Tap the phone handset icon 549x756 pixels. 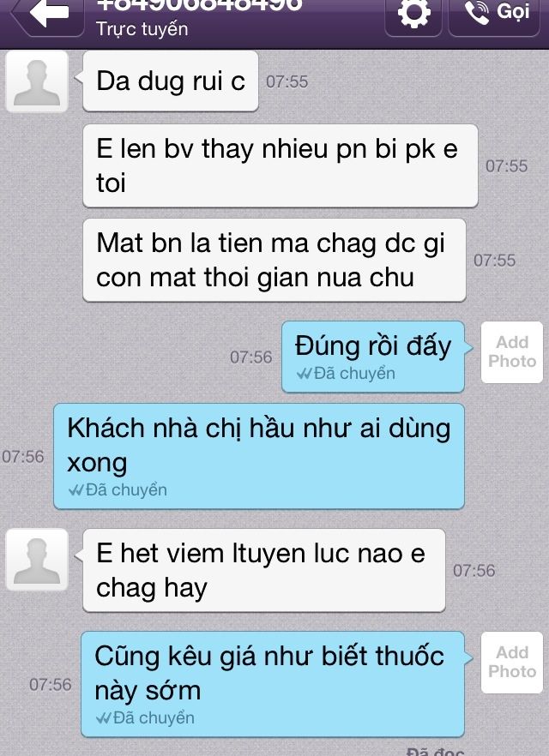[477, 12]
